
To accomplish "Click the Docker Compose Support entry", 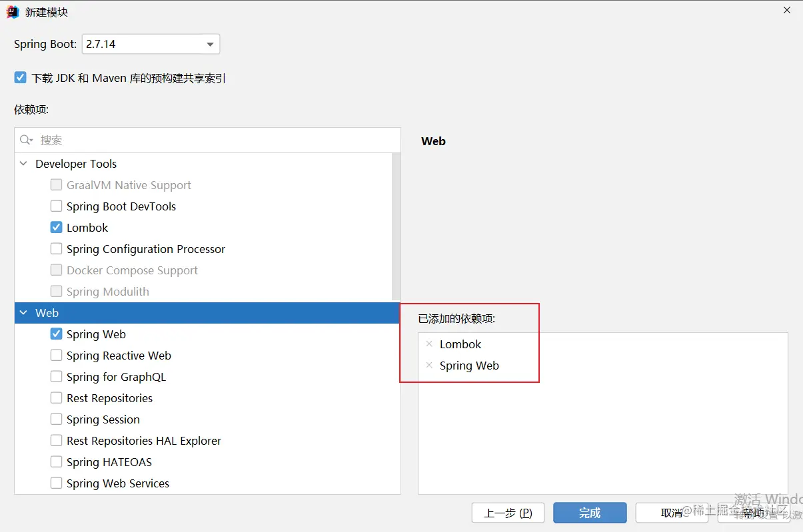I will (132, 270).
